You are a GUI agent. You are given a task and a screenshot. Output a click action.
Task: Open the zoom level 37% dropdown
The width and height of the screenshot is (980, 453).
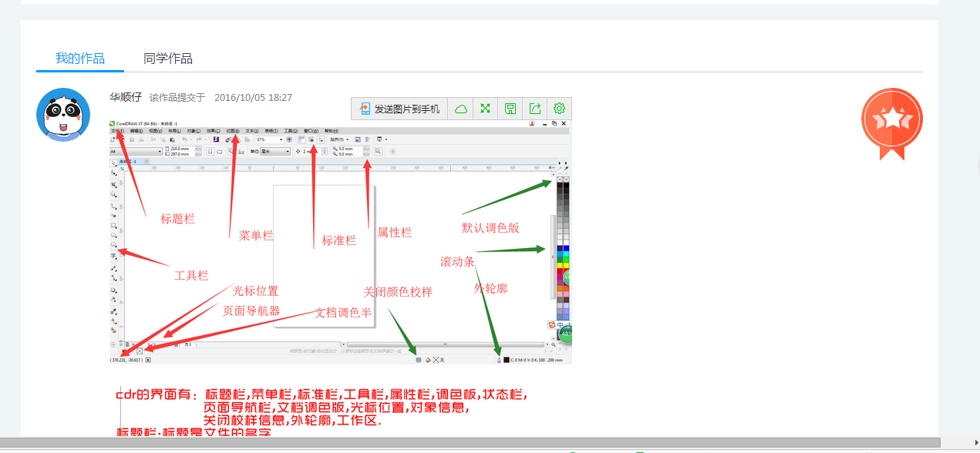coord(281,139)
